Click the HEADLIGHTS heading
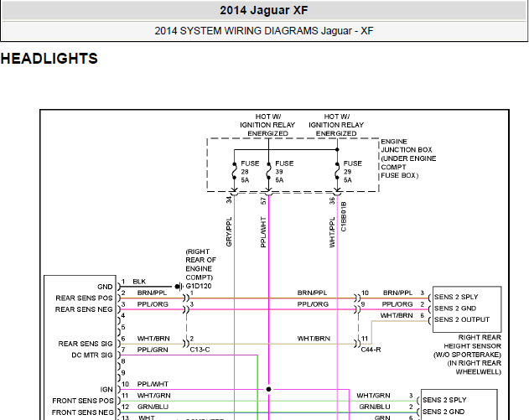Image resolution: width=529 pixels, height=420 pixels. (49, 59)
